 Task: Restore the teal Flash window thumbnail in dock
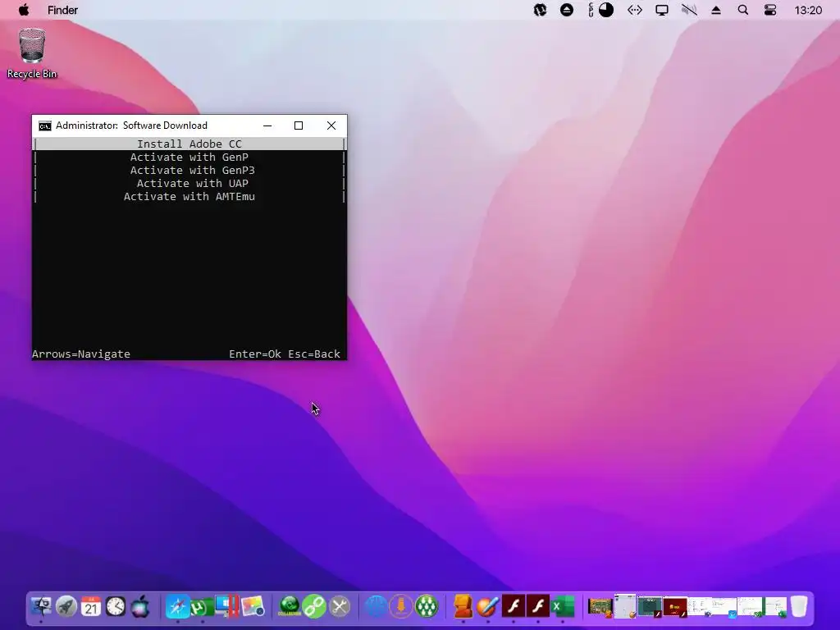tap(650, 607)
